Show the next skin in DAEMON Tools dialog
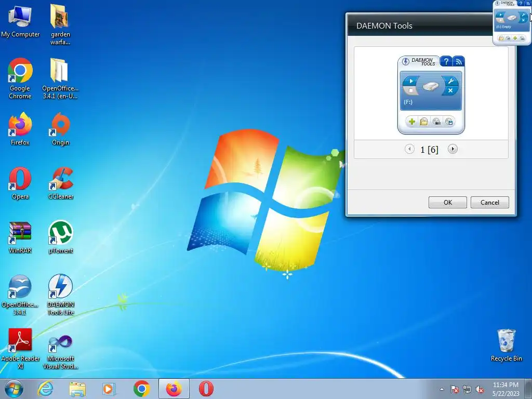Screen dimensions: 532x399 click(453, 149)
